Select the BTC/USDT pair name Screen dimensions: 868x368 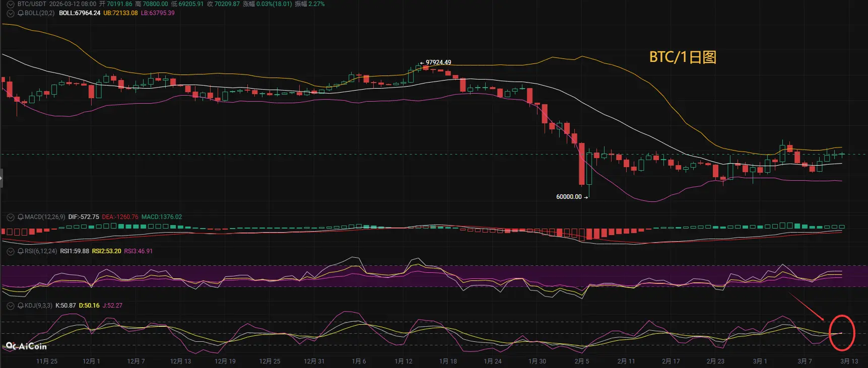(31, 4)
